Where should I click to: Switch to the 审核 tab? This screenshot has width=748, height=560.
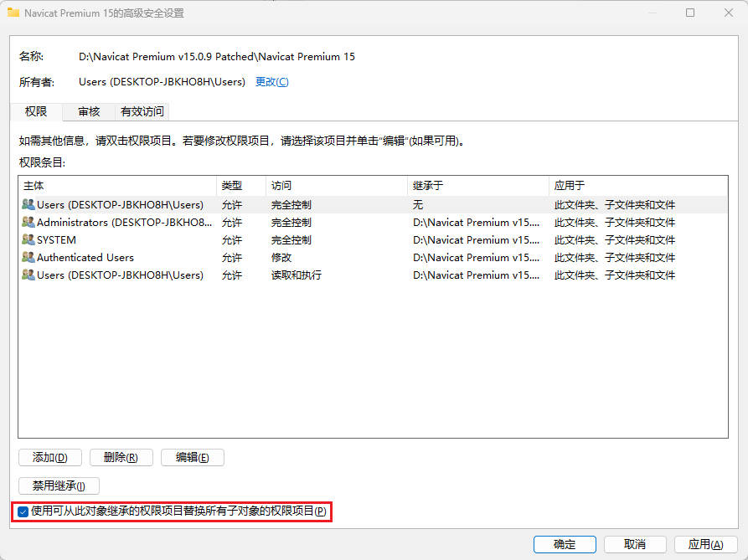(87, 111)
